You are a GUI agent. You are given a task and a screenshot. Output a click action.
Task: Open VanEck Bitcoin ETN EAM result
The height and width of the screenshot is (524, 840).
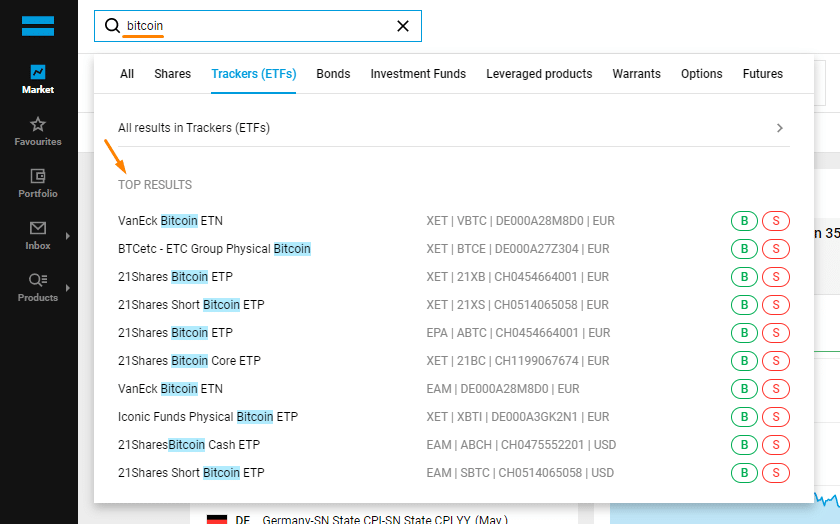pyautogui.click(x=170, y=388)
